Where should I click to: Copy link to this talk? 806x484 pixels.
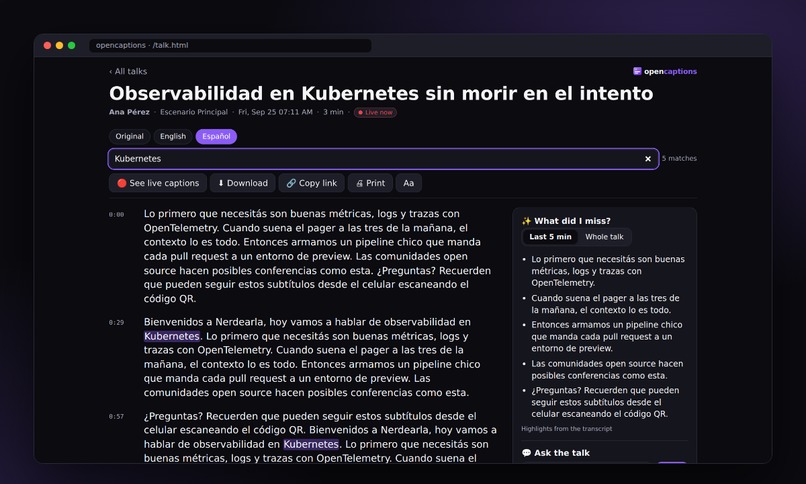(312, 183)
